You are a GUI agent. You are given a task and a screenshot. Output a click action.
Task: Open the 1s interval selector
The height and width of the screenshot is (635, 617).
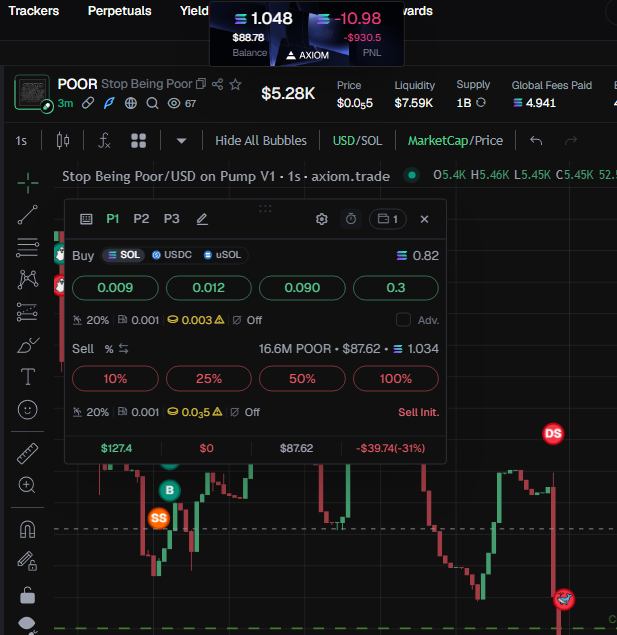[21, 141]
